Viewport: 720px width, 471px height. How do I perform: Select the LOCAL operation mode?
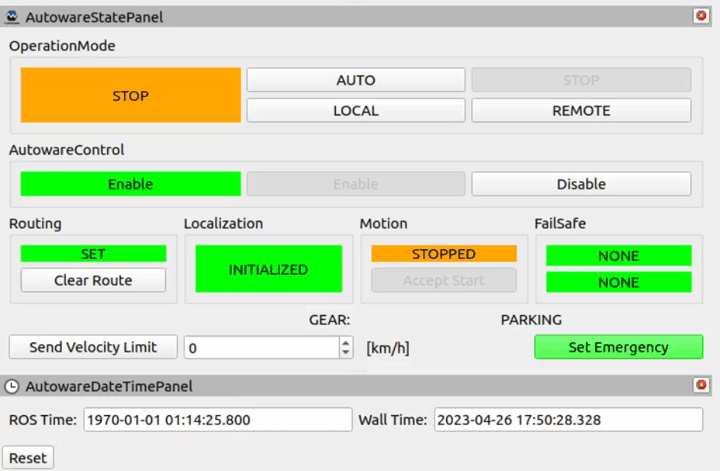(x=356, y=110)
